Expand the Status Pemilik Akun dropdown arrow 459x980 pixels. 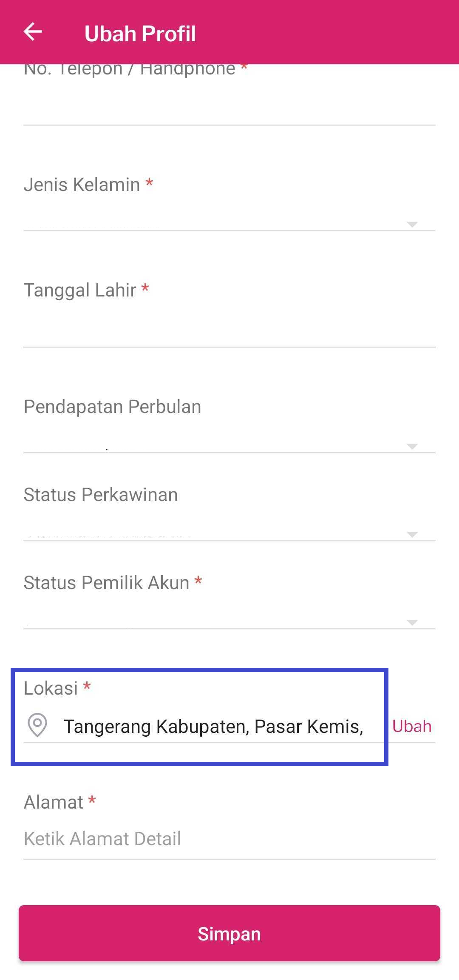pyautogui.click(x=412, y=622)
